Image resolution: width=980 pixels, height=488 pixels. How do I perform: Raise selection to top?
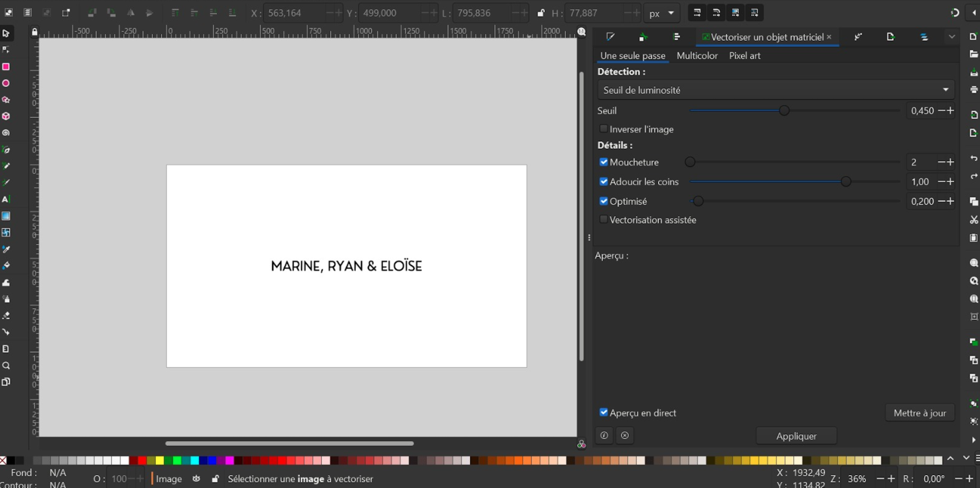point(175,12)
